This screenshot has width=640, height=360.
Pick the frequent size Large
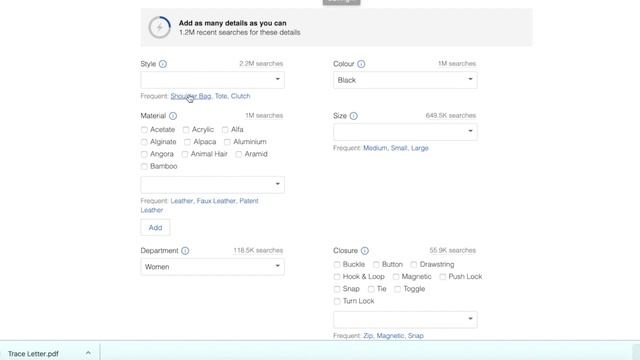point(420,148)
